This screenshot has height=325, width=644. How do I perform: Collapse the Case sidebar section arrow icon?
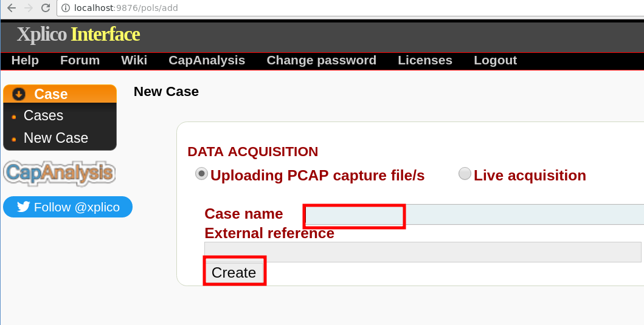coord(19,94)
